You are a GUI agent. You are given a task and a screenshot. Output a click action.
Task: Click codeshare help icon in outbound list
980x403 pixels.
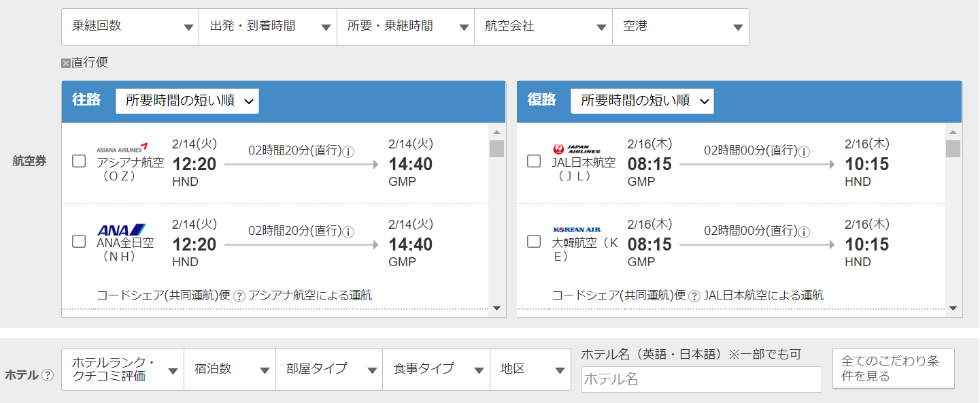pos(239,296)
